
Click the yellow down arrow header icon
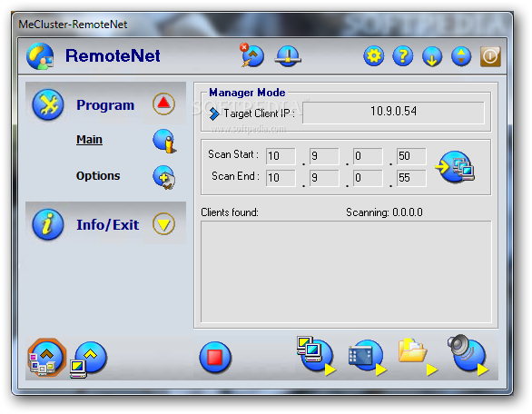pyautogui.click(x=432, y=56)
